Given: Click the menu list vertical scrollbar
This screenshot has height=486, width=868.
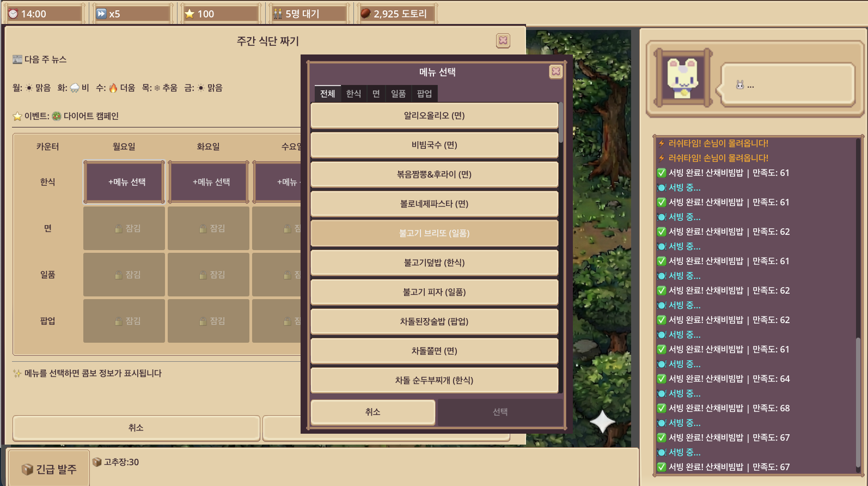Looking at the screenshot, I should click(x=560, y=123).
